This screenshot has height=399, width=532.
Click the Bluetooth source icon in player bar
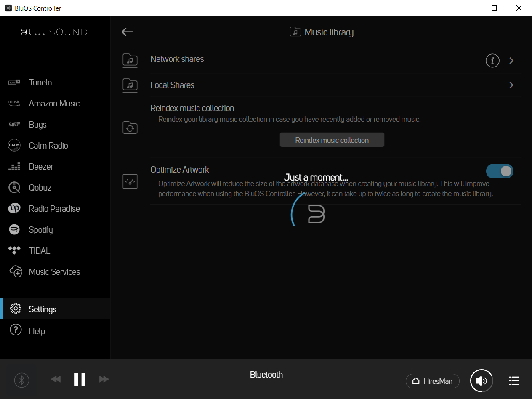click(x=22, y=380)
